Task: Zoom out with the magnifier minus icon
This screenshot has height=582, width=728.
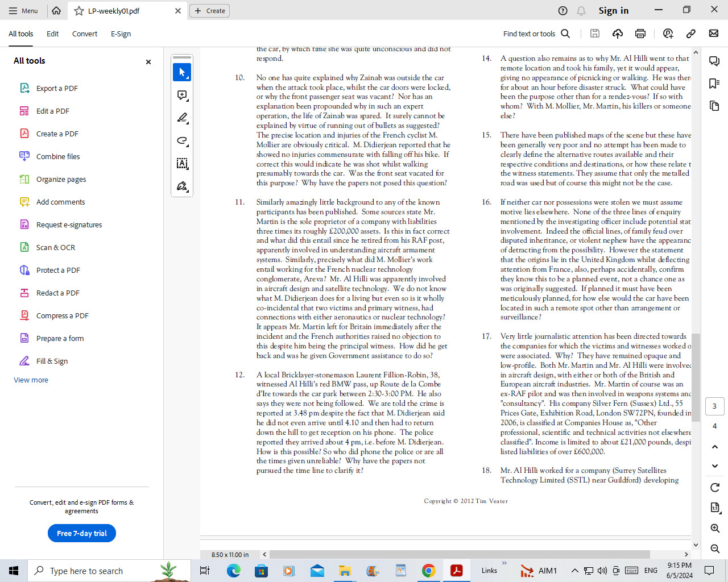Action: (x=715, y=548)
